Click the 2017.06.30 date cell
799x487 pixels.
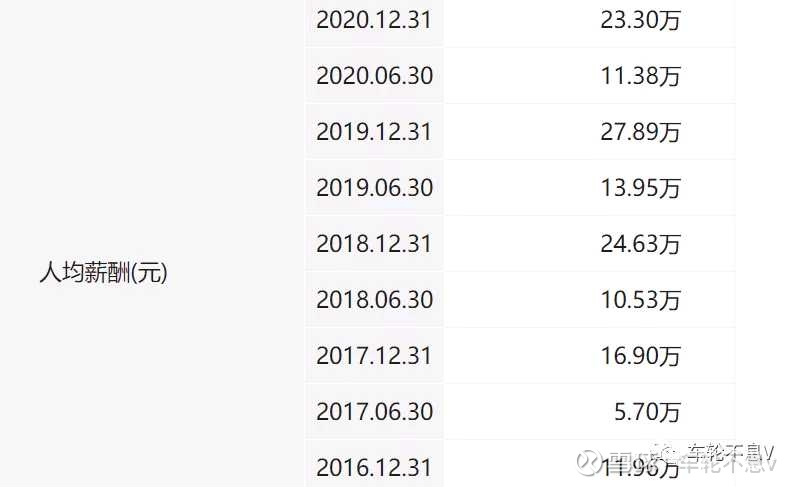(x=374, y=411)
